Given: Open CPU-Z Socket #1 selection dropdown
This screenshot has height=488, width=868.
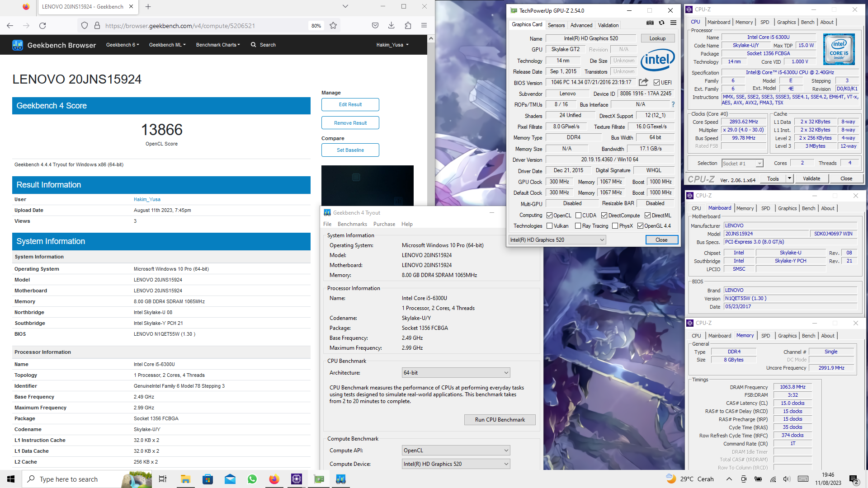Looking at the screenshot, I should coord(742,163).
